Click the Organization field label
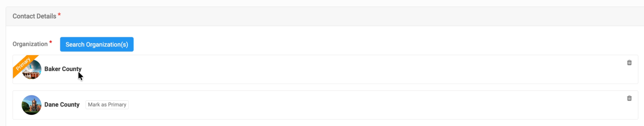644x126 pixels. coord(30,44)
